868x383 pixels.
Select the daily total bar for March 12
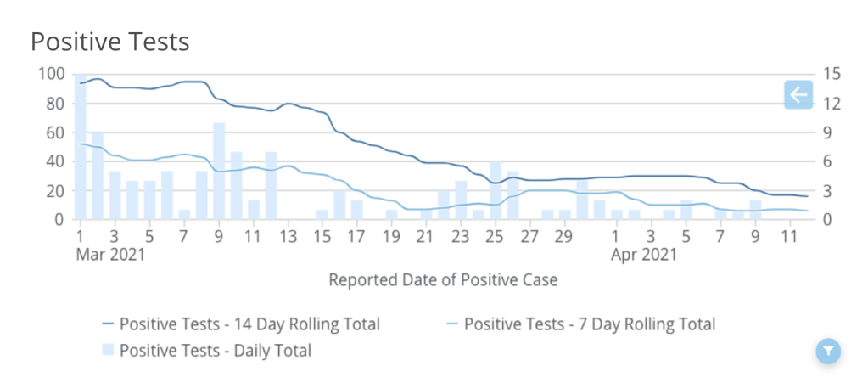(271, 185)
